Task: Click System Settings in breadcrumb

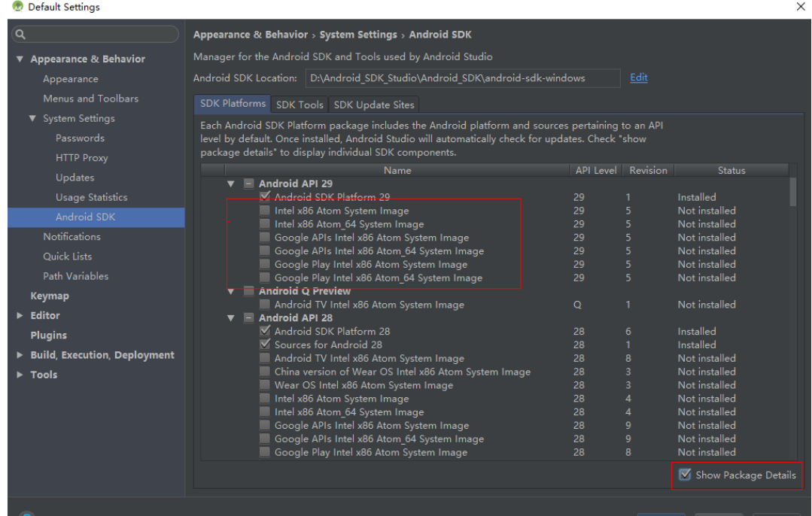Action: 358,35
